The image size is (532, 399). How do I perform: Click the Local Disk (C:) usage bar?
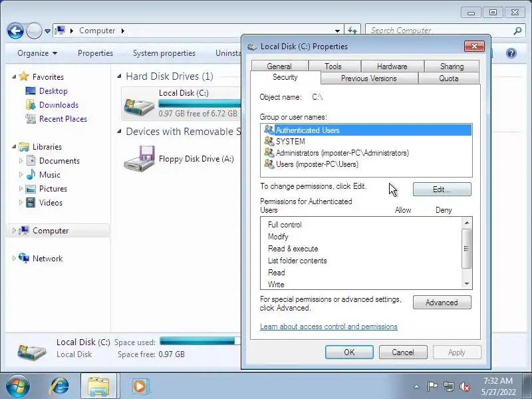[199, 103]
